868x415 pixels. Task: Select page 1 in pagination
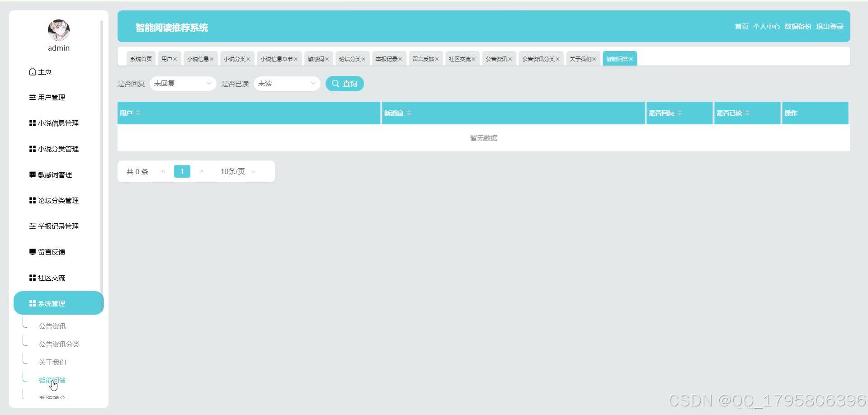182,171
